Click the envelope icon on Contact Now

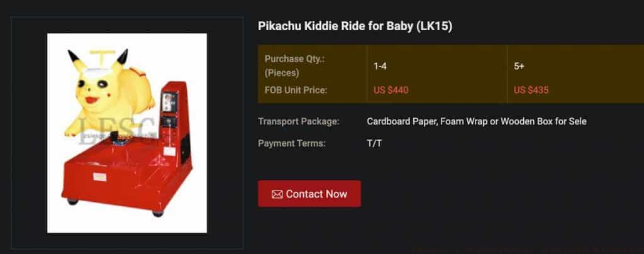click(277, 194)
